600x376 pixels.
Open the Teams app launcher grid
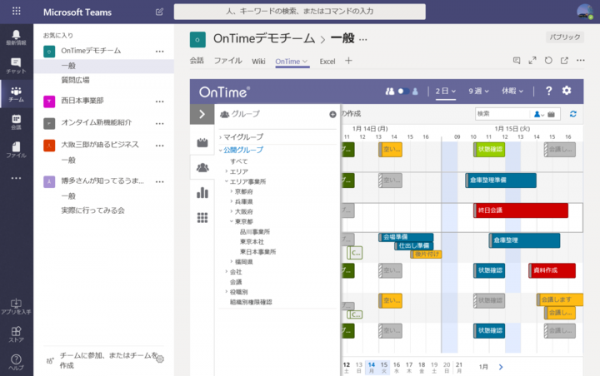(x=16, y=11)
